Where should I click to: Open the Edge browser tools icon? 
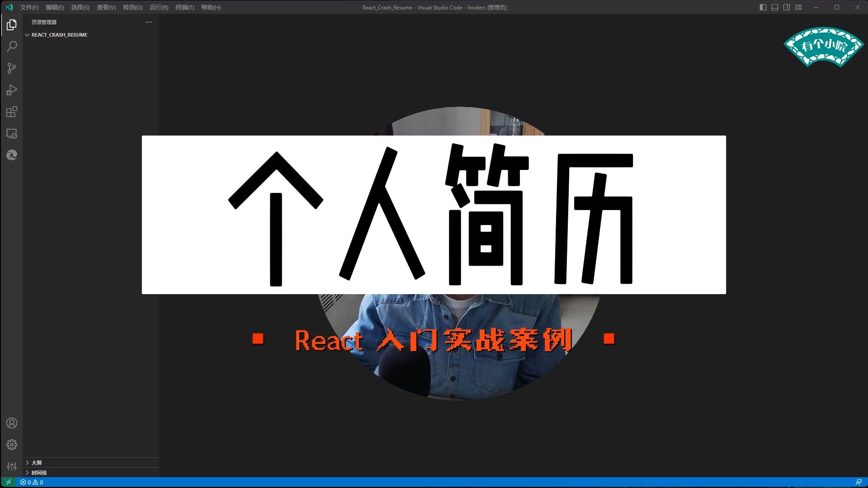tap(12, 155)
